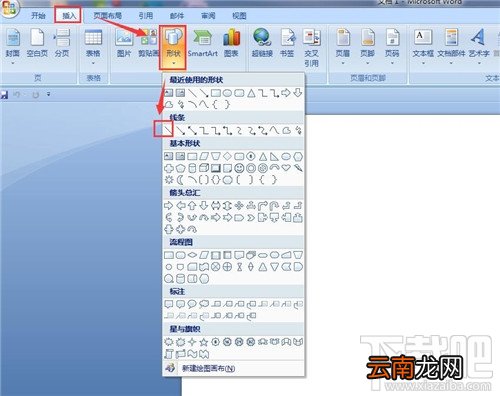Click the 超链接 hyperlink globe icon
The height and width of the screenshot is (396, 500).
(262, 37)
